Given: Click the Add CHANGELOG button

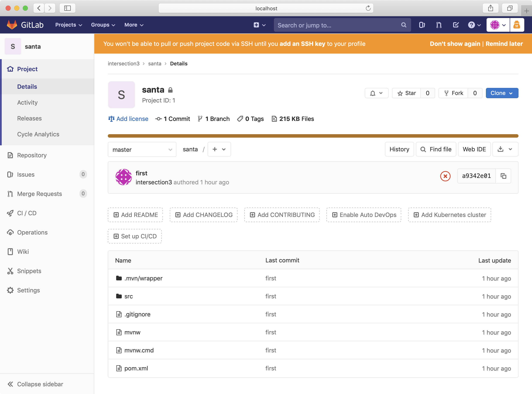Looking at the screenshot, I should coord(203,215).
